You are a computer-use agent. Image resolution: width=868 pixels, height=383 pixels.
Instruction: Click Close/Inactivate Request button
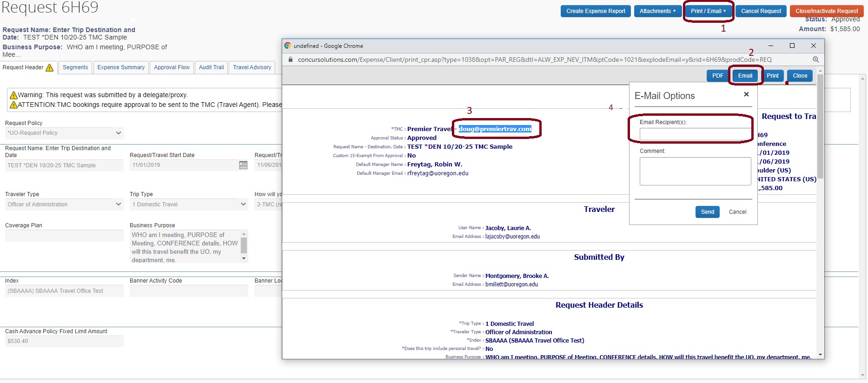tap(827, 11)
